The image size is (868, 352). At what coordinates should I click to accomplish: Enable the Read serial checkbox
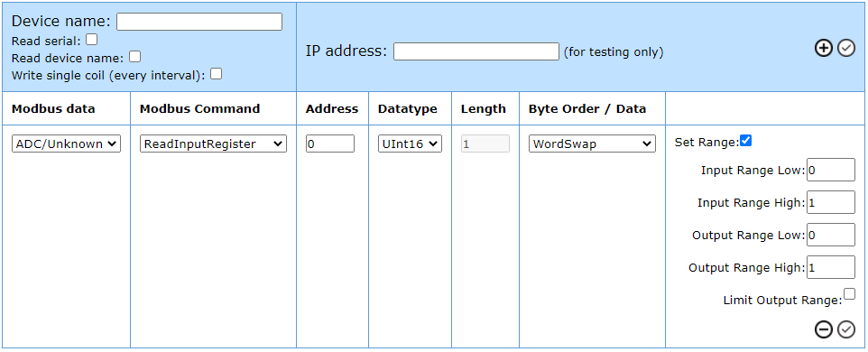coord(92,40)
